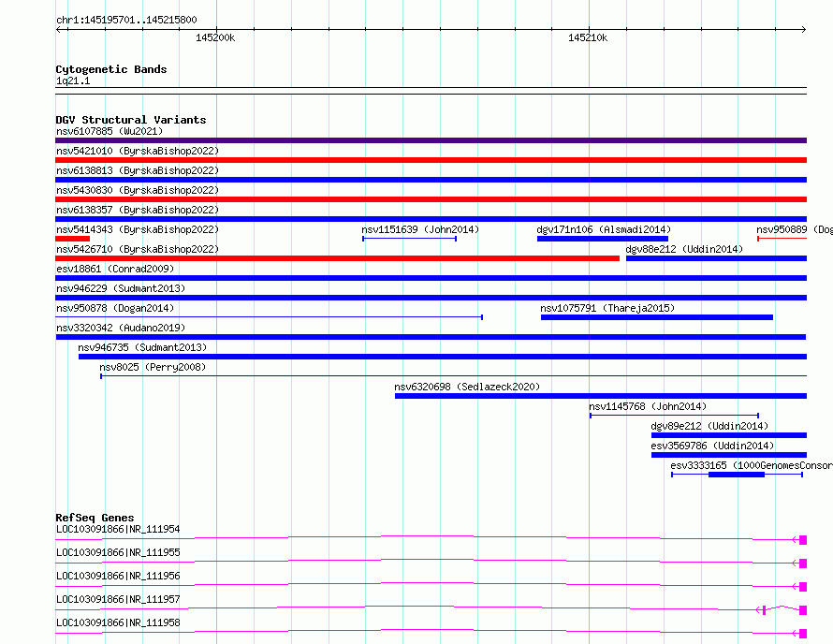Click the RefSeq Genes track title

pyautogui.click(x=95, y=518)
